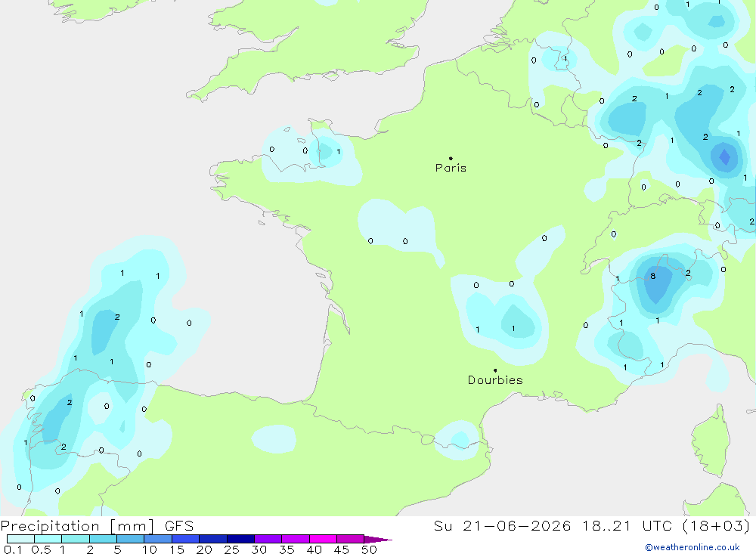This screenshot has width=756, height=554.
Task: Click the Corsica island on the map
Action: pyautogui.click(x=711, y=440)
